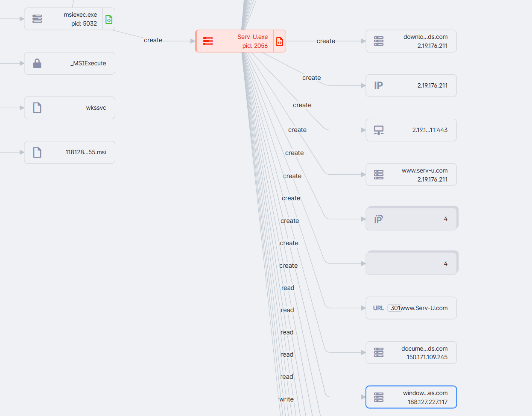Click the IP icon beside 2.19.176.211
532x416 pixels.
pyautogui.click(x=378, y=85)
